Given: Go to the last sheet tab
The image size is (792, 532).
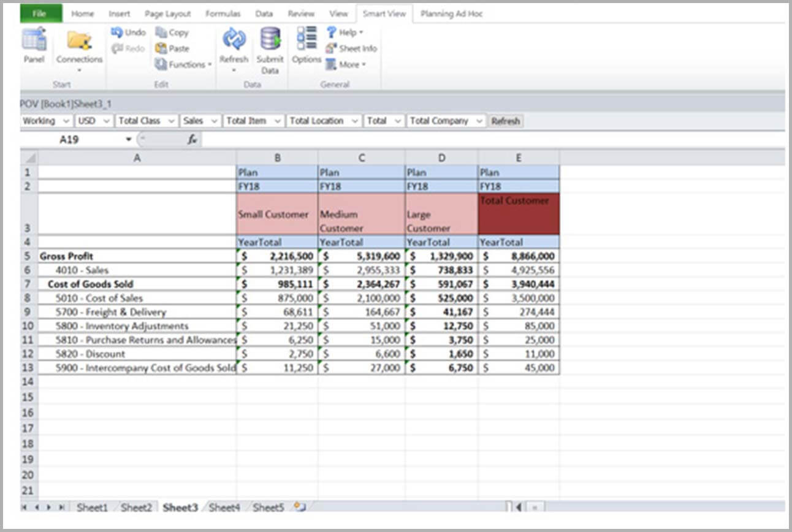Looking at the screenshot, I should point(61,507).
